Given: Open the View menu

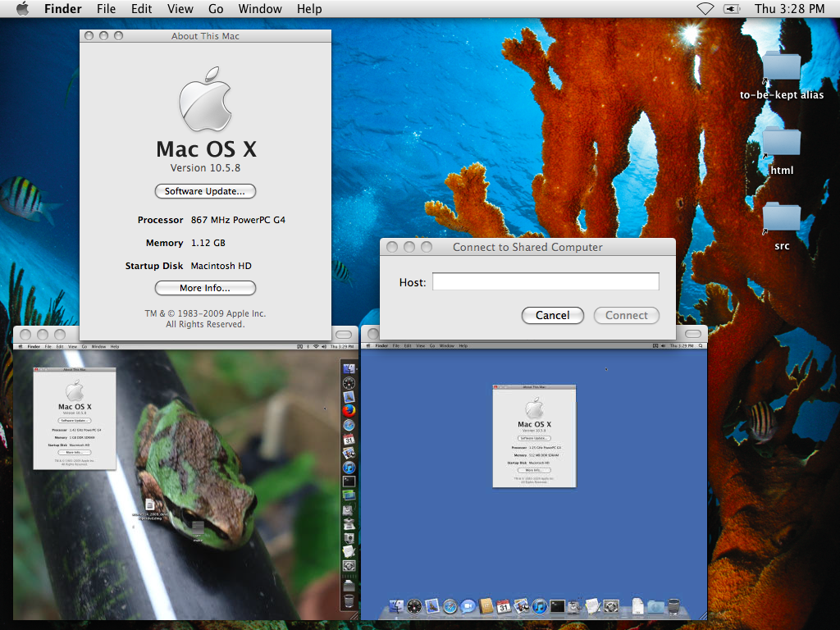Looking at the screenshot, I should coord(180,8).
